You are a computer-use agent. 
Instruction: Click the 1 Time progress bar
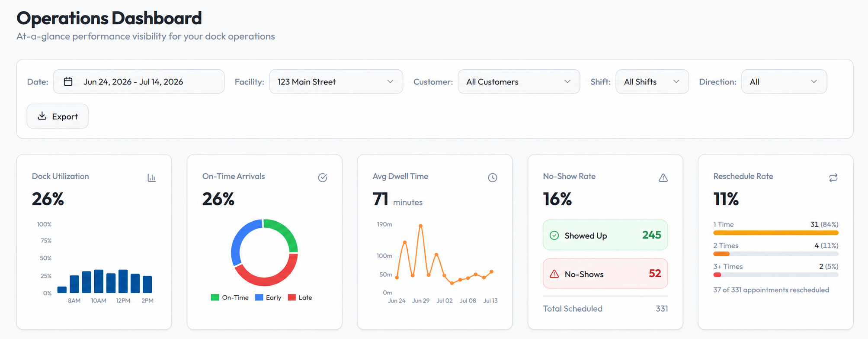tap(776, 233)
